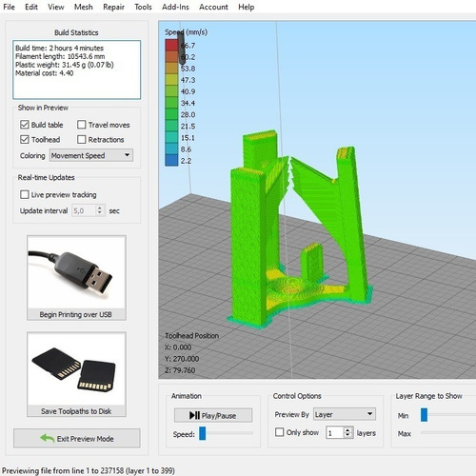Screen dimensions: 476x476
Task: Increase the Only show layers count
Action: pos(348,430)
